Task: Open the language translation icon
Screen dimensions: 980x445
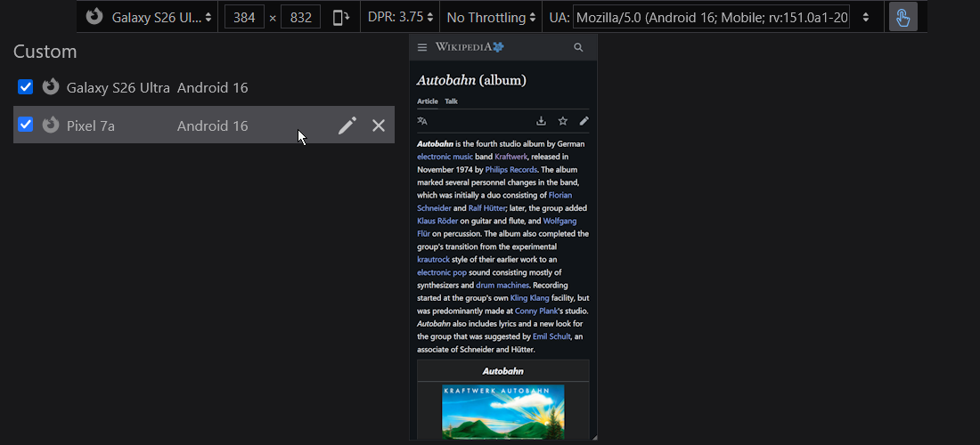Action: pyautogui.click(x=422, y=121)
